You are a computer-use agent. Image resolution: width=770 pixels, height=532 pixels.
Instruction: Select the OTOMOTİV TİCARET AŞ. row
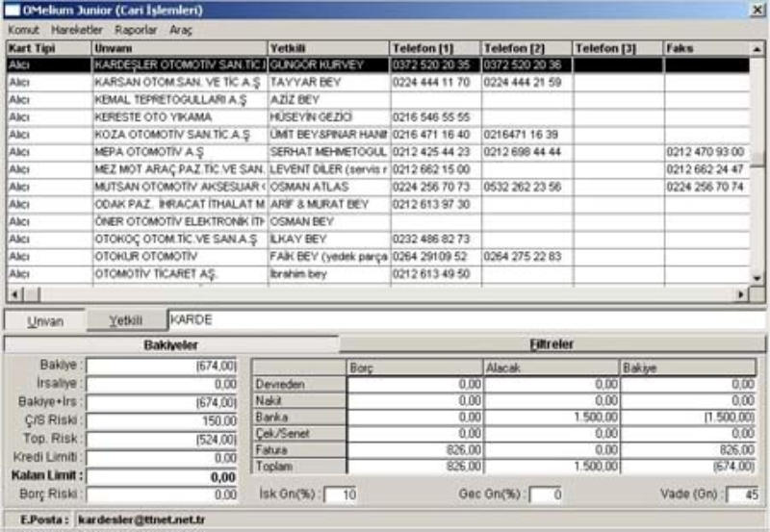click(x=378, y=274)
